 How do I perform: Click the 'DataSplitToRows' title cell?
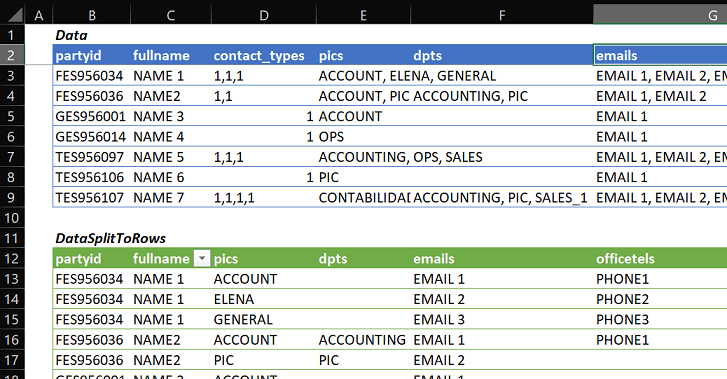pyautogui.click(x=92, y=238)
